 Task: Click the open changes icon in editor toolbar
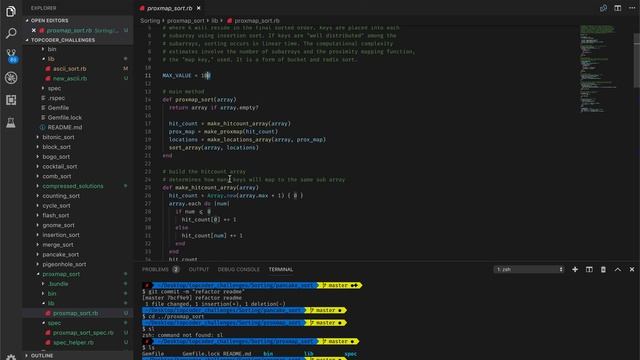603,8
